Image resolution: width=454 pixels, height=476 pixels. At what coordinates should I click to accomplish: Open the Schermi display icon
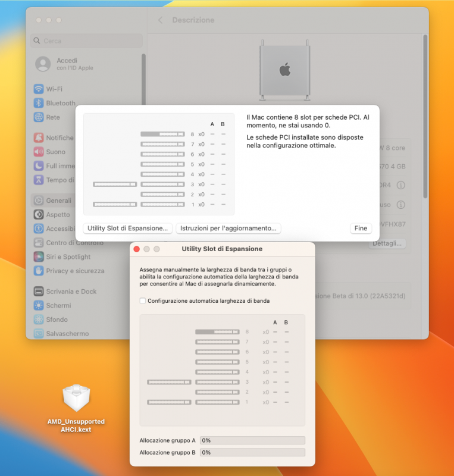pos(39,305)
